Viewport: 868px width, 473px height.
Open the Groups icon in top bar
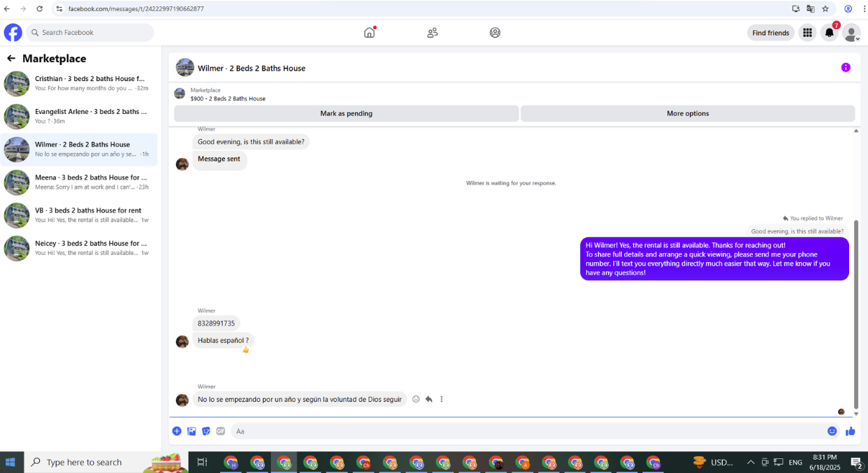(495, 32)
